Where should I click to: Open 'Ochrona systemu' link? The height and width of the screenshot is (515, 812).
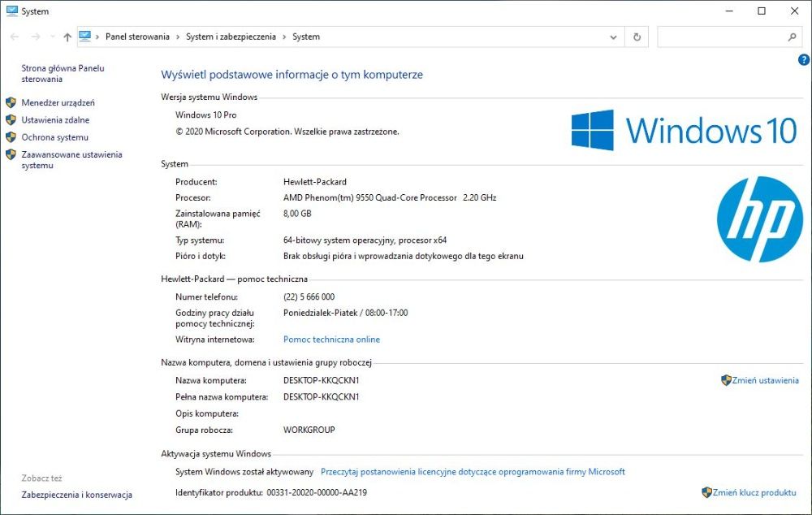(55, 137)
